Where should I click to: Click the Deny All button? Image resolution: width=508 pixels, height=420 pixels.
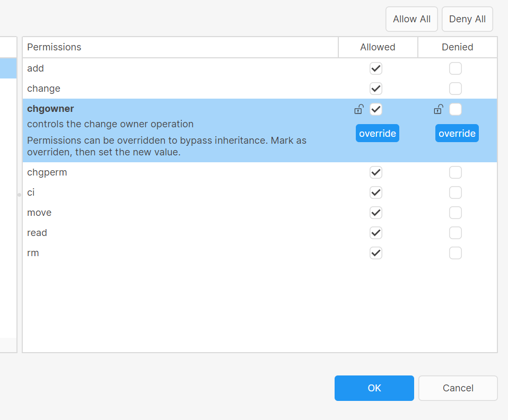[467, 19]
